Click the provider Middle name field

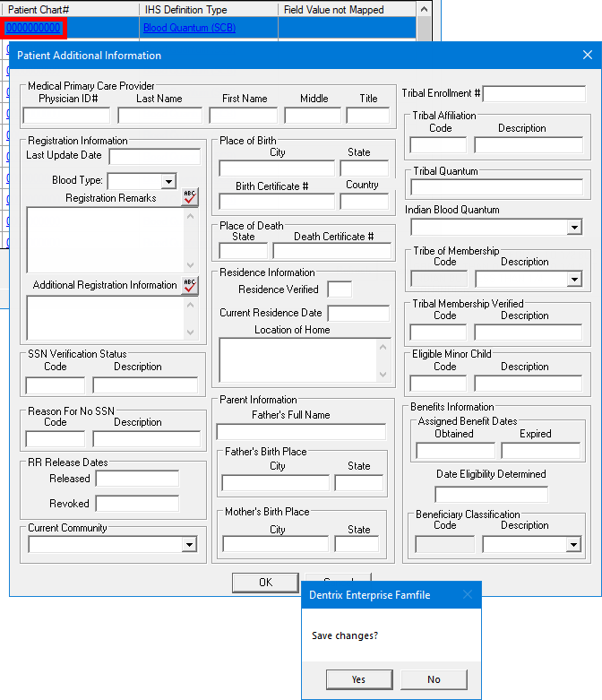(313, 116)
